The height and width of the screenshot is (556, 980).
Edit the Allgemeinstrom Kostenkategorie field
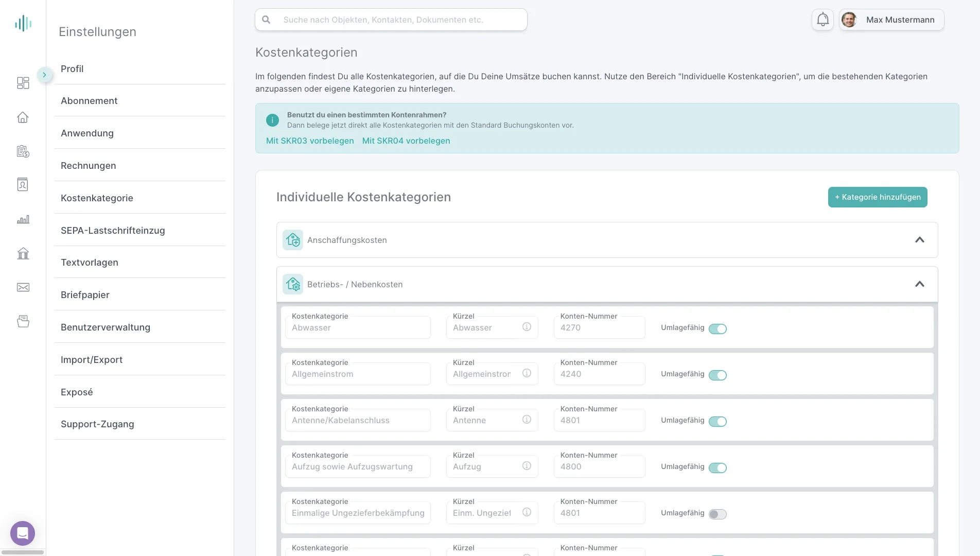coord(358,374)
